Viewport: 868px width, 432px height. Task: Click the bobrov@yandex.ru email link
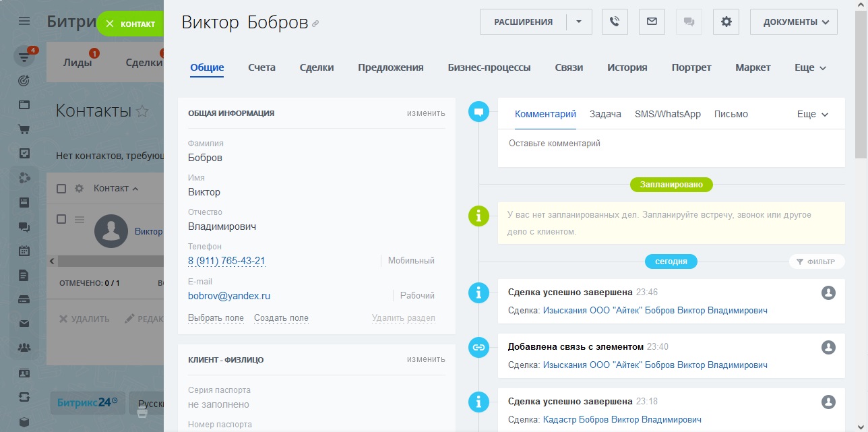(x=229, y=296)
